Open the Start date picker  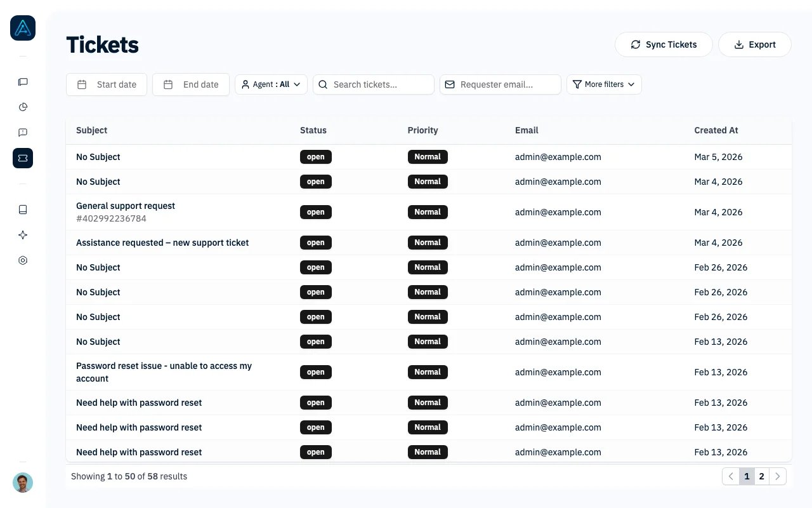[107, 84]
